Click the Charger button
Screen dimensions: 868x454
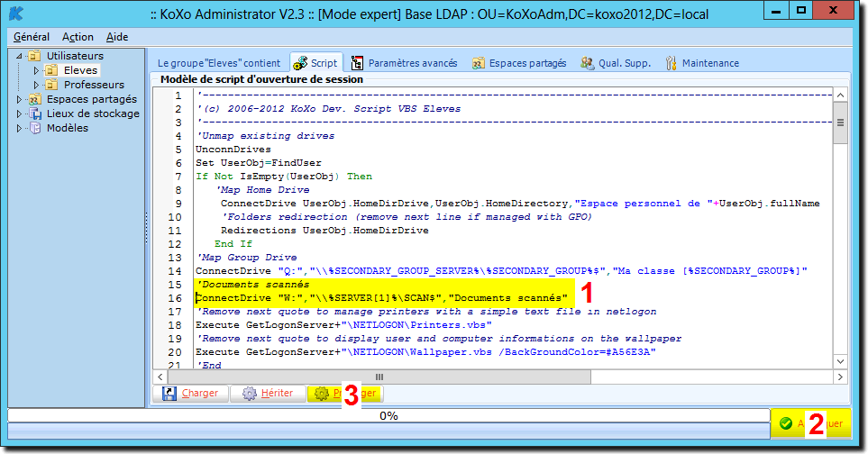191,393
